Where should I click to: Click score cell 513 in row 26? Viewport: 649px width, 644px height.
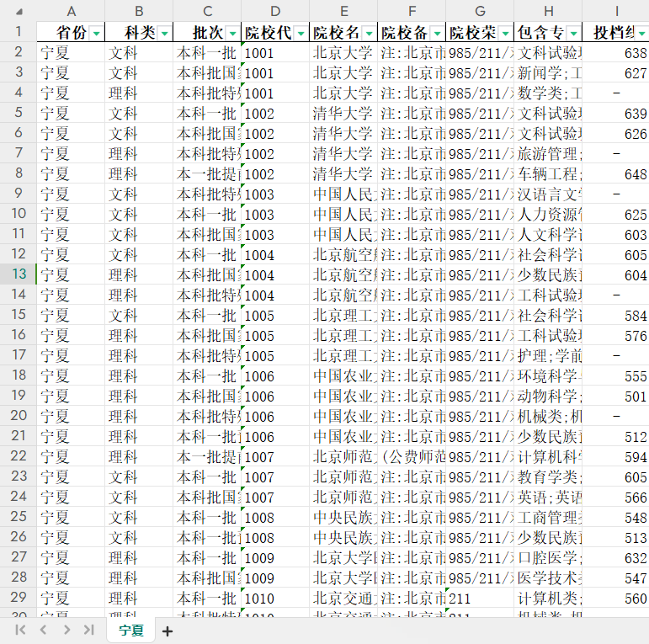click(x=615, y=538)
